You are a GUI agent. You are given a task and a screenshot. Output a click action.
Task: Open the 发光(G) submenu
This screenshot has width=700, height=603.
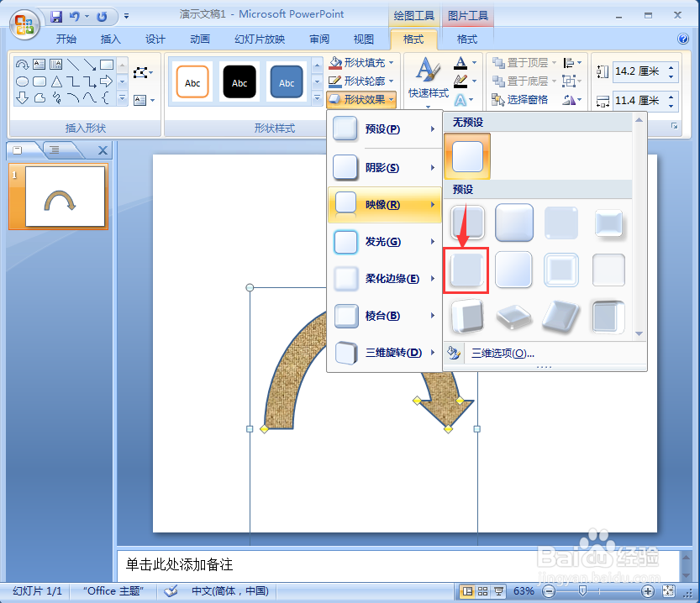(x=384, y=242)
